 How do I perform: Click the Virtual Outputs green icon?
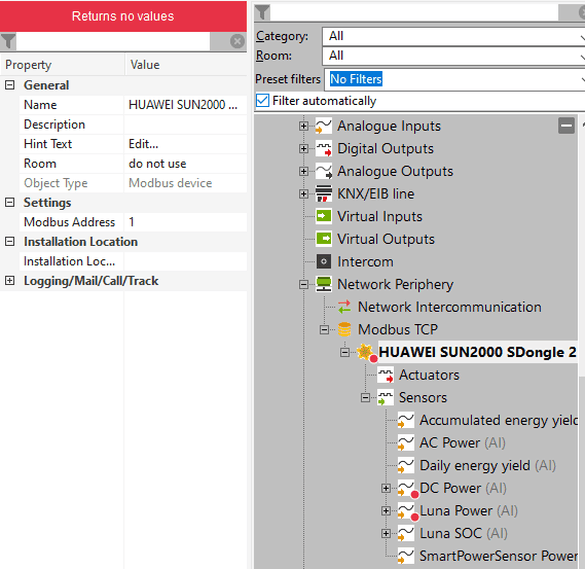coord(323,239)
